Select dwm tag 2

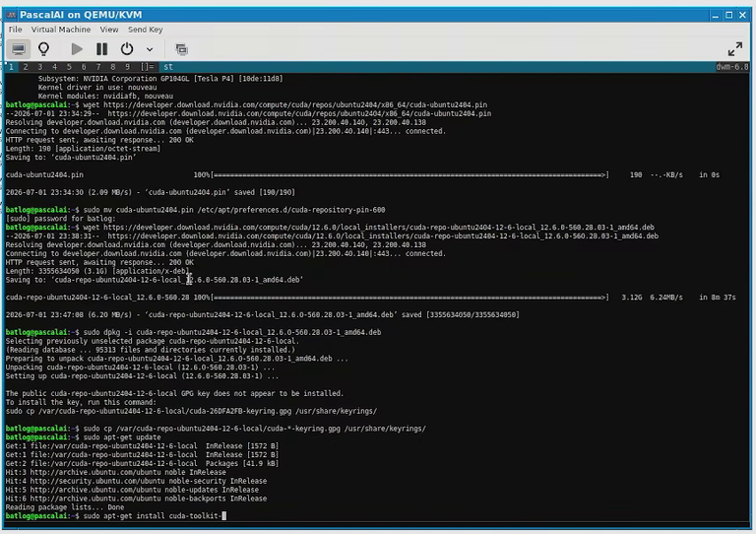(26, 67)
